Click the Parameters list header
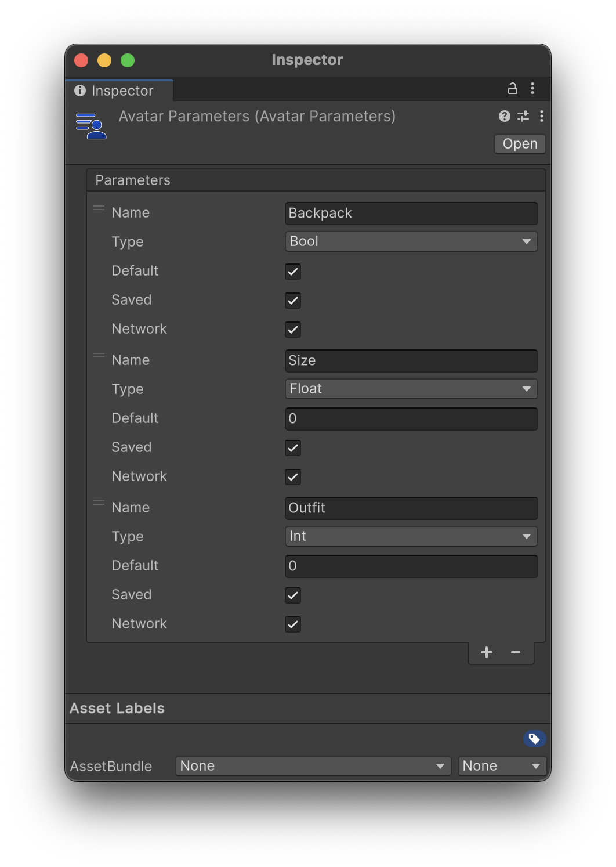Viewport: 616px width, 867px height. (316, 180)
